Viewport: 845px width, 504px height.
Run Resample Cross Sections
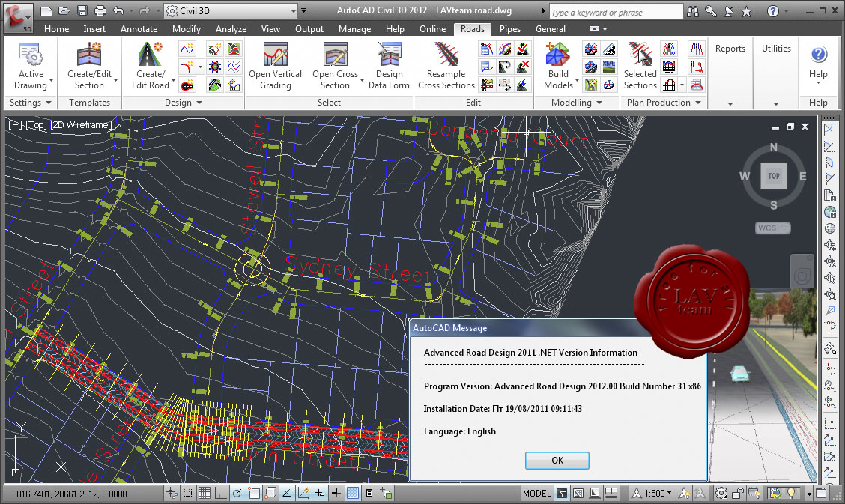pos(446,66)
